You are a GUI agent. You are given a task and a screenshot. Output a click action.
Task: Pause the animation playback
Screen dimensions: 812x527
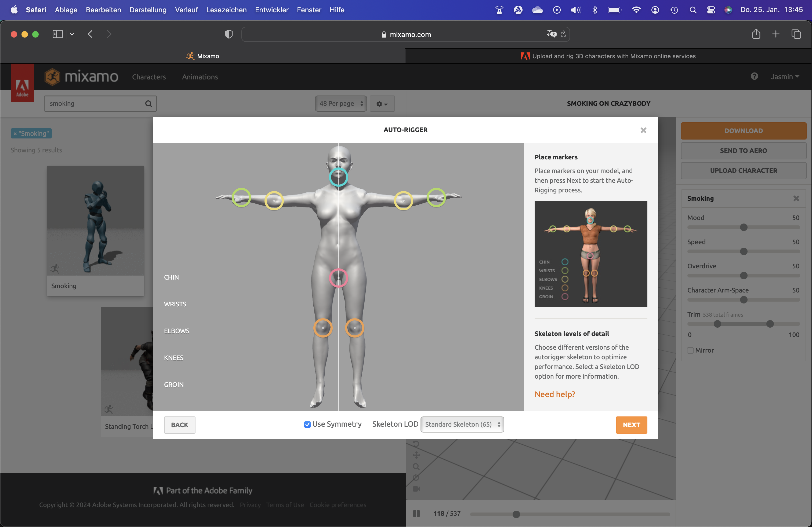pos(416,513)
